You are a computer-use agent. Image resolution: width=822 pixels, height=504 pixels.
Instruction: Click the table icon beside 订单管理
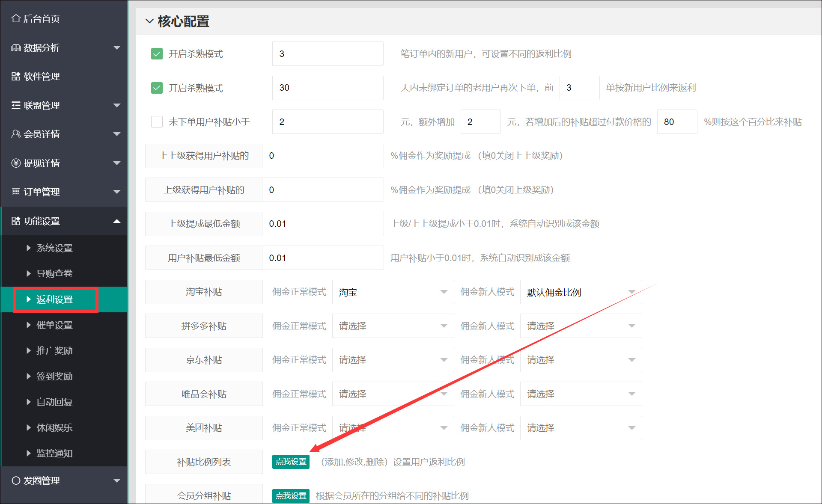16,192
